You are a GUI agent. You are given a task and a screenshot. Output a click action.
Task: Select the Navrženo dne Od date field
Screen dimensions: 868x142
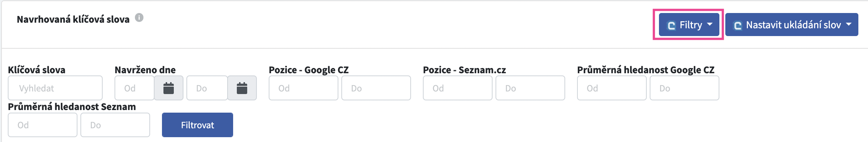pos(135,88)
